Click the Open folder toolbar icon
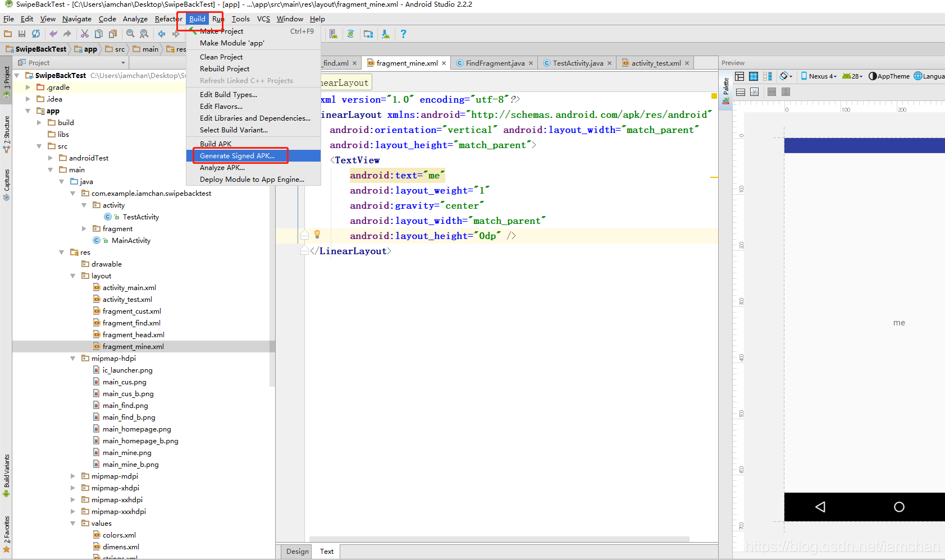This screenshot has width=945, height=560. pos(8,34)
